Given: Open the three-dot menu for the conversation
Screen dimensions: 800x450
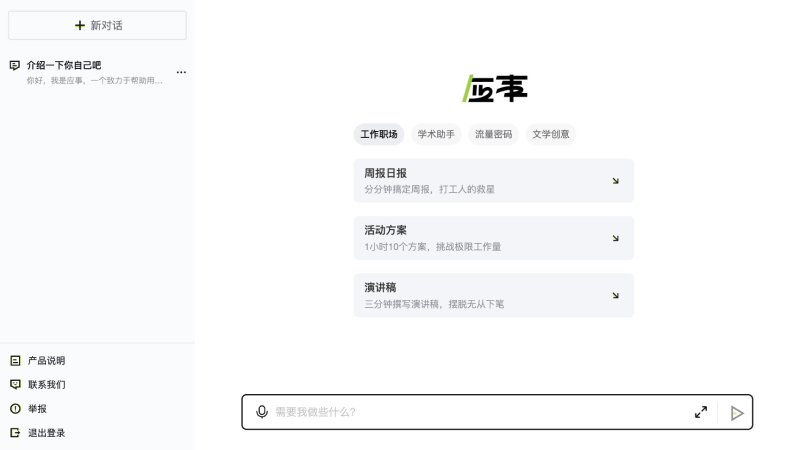Looking at the screenshot, I should coord(181,72).
